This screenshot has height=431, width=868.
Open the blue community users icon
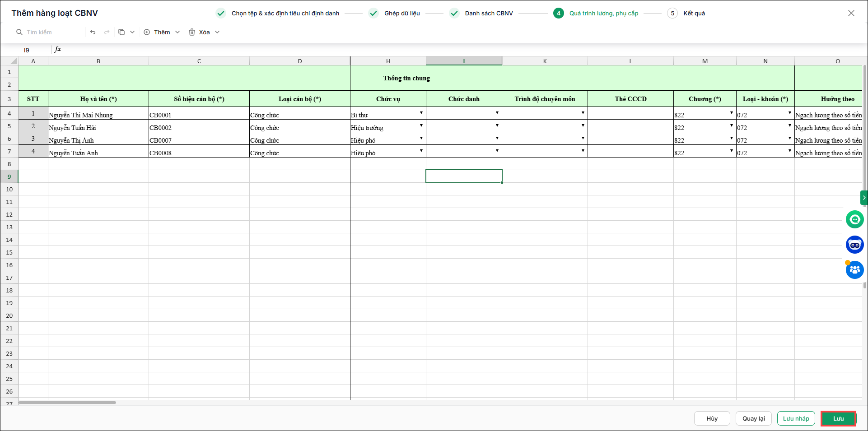point(855,270)
